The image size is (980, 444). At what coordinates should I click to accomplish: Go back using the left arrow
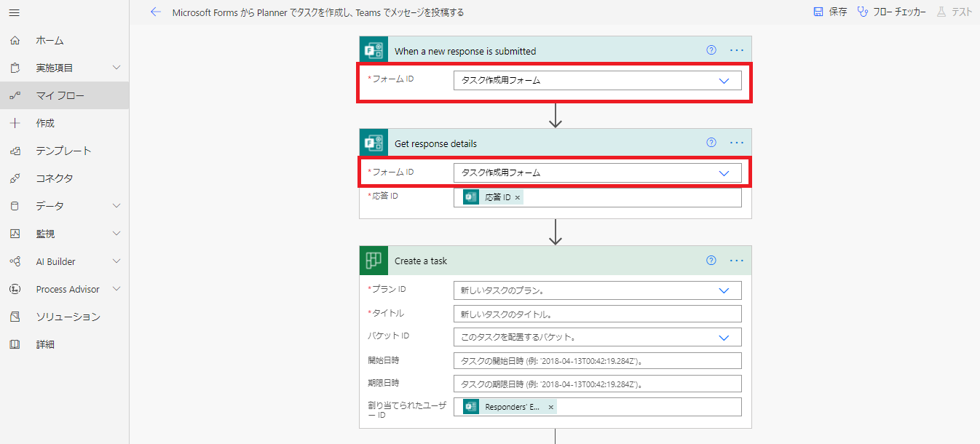(x=155, y=12)
